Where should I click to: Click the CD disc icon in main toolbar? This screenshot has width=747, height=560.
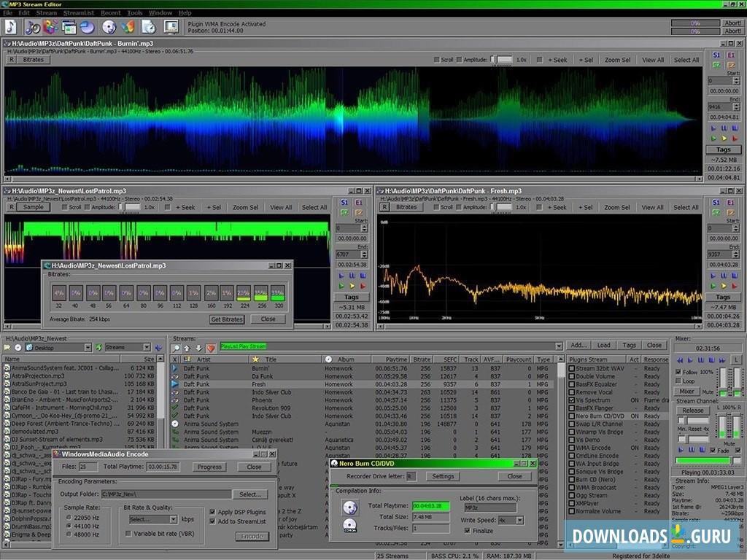(x=109, y=27)
